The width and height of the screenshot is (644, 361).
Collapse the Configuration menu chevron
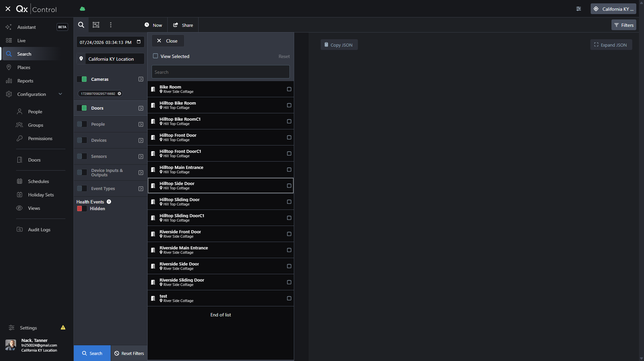click(60, 94)
